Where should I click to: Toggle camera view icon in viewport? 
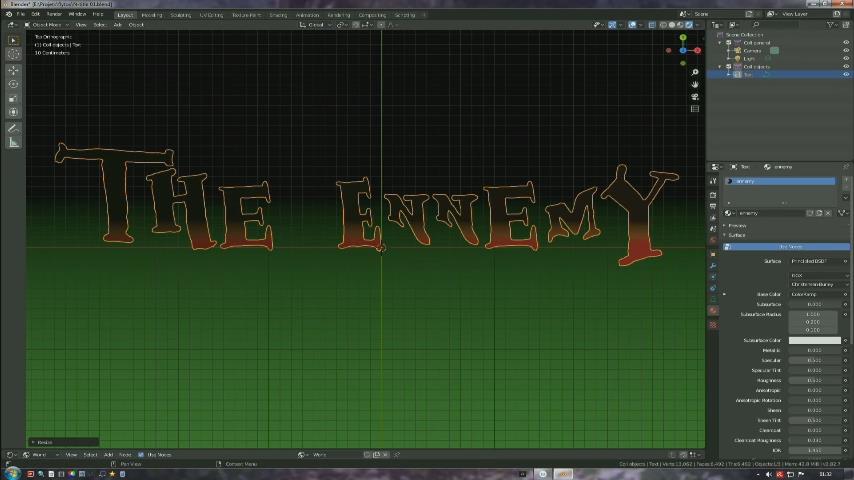click(x=695, y=96)
